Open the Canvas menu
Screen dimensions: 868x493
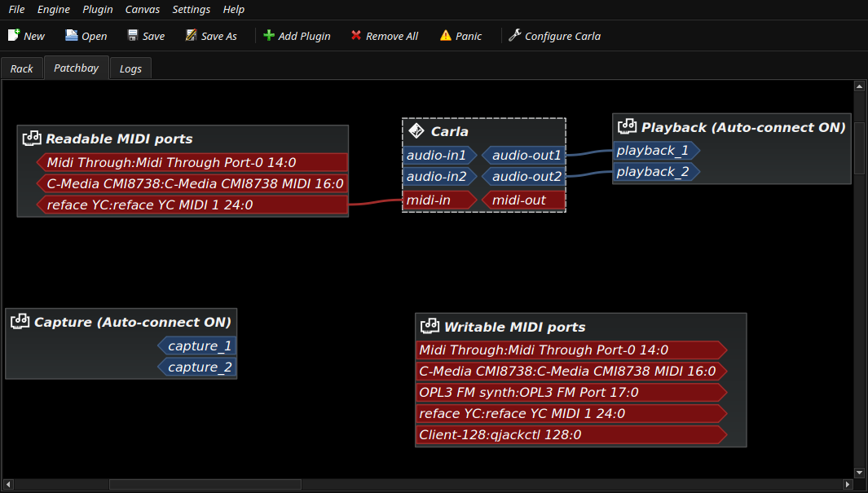pos(143,10)
